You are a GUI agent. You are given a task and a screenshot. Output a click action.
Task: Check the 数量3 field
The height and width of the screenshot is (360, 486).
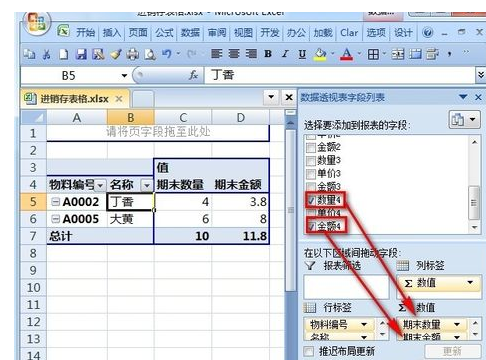click(x=311, y=161)
